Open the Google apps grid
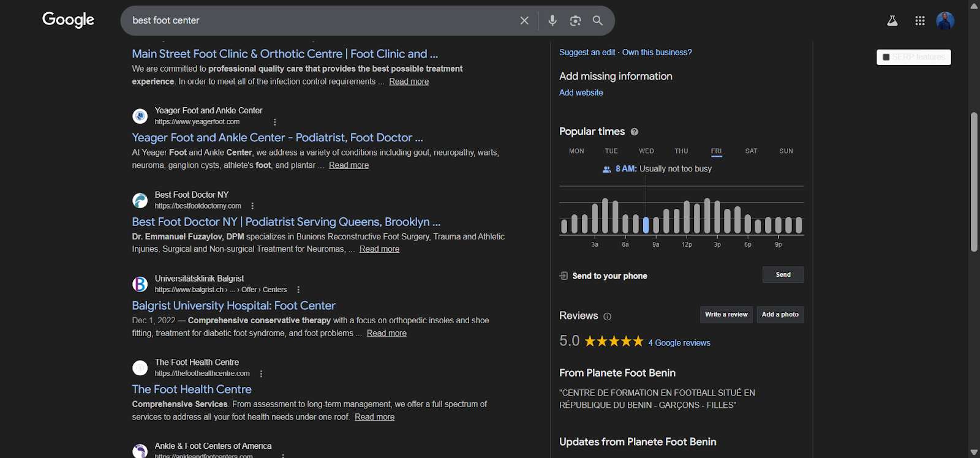The width and height of the screenshot is (980, 458). coord(920,21)
